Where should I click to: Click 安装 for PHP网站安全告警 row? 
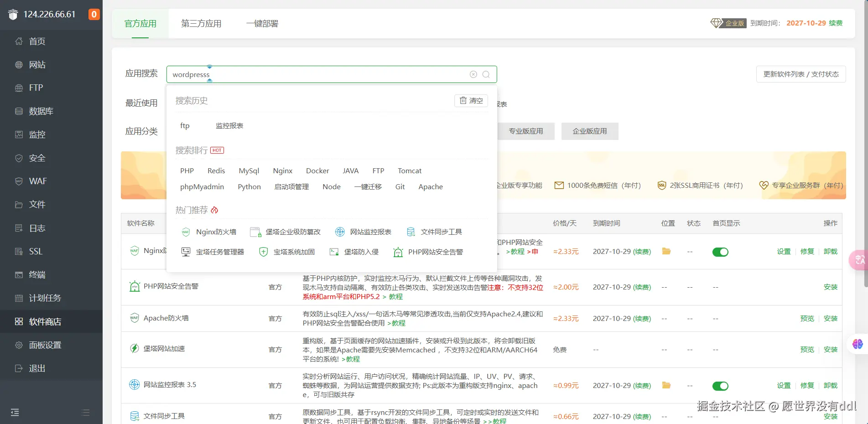coord(831,287)
